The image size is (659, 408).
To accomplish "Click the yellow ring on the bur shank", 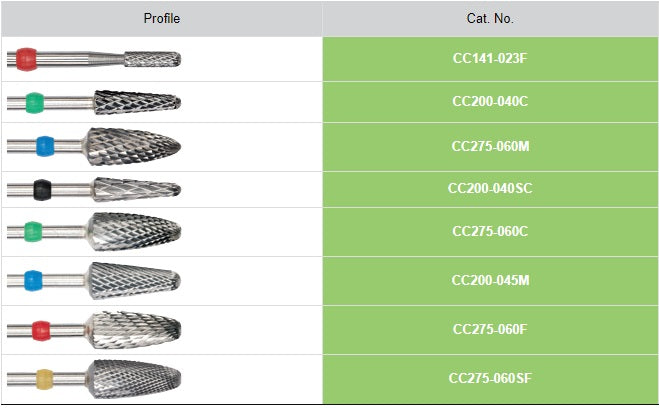I will point(41,380).
